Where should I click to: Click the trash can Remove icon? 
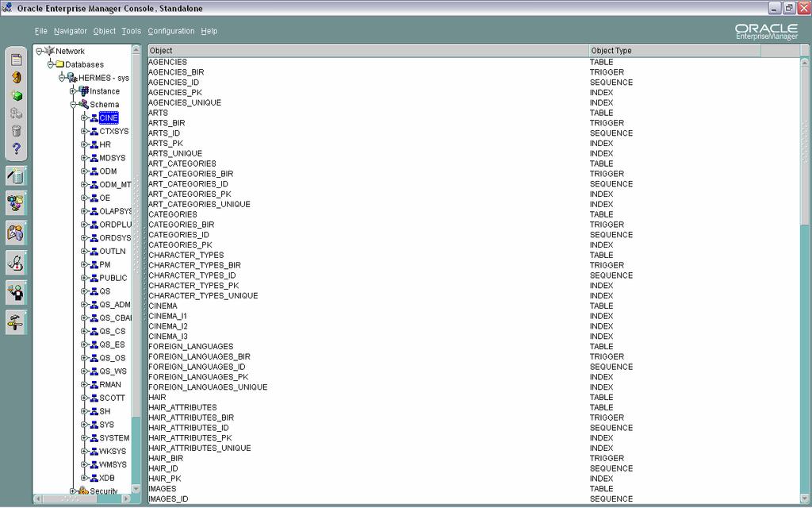[17, 131]
